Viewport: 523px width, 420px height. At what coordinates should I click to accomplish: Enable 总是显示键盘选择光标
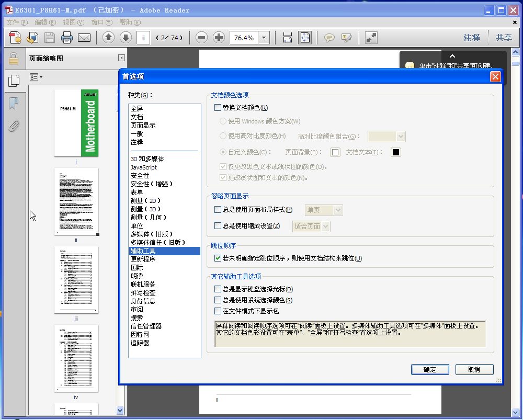218,289
